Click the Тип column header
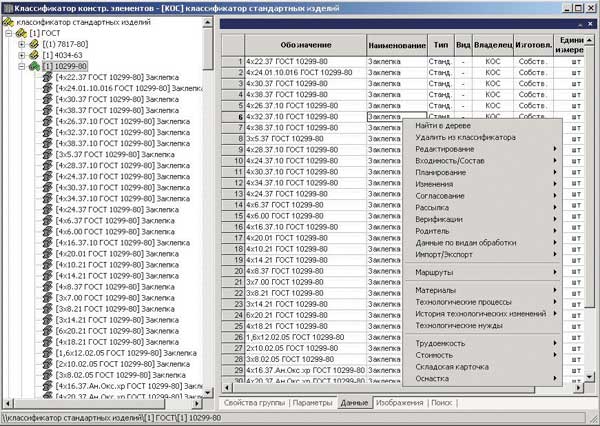 tap(441, 45)
